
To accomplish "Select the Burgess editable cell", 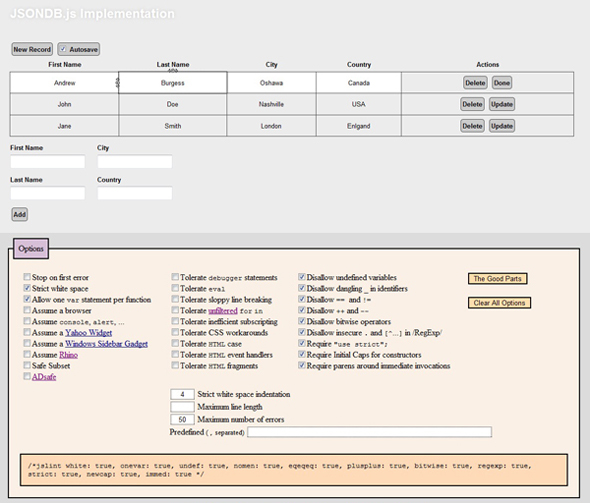I will pos(173,83).
